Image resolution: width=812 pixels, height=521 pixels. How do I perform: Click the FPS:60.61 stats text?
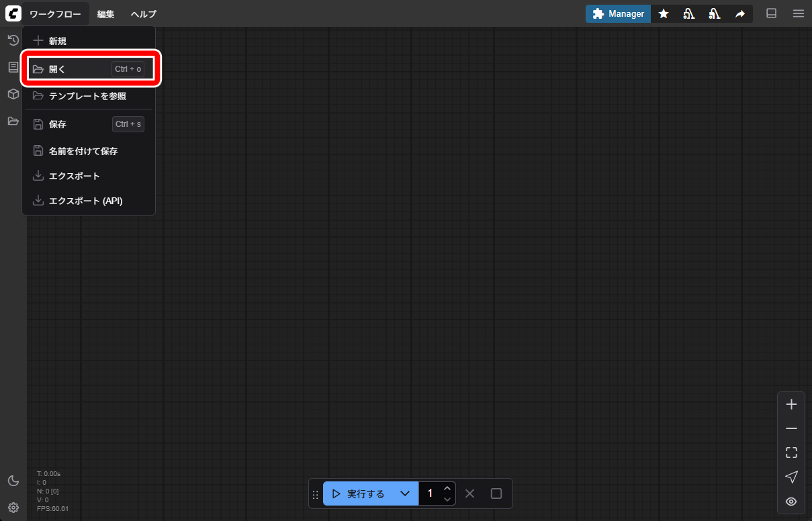tap(52, 508)
